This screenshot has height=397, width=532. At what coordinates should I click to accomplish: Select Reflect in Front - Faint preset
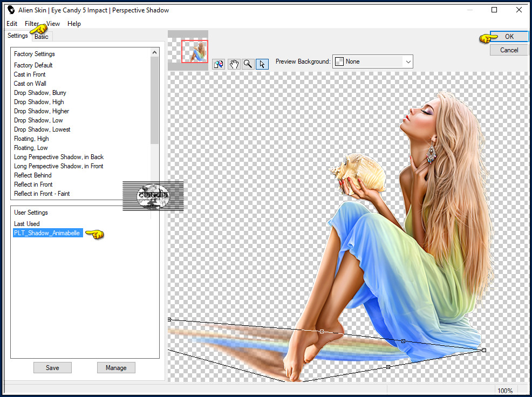(42, 194)
